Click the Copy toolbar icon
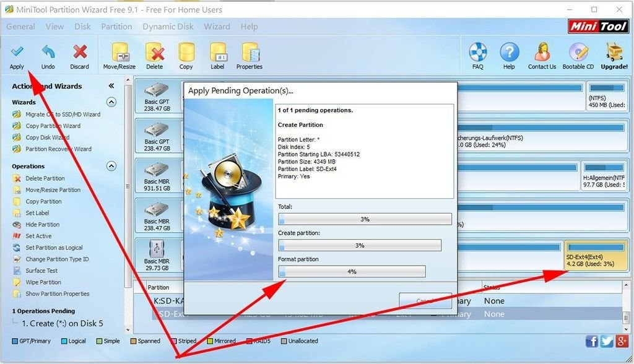 (186, 52)
